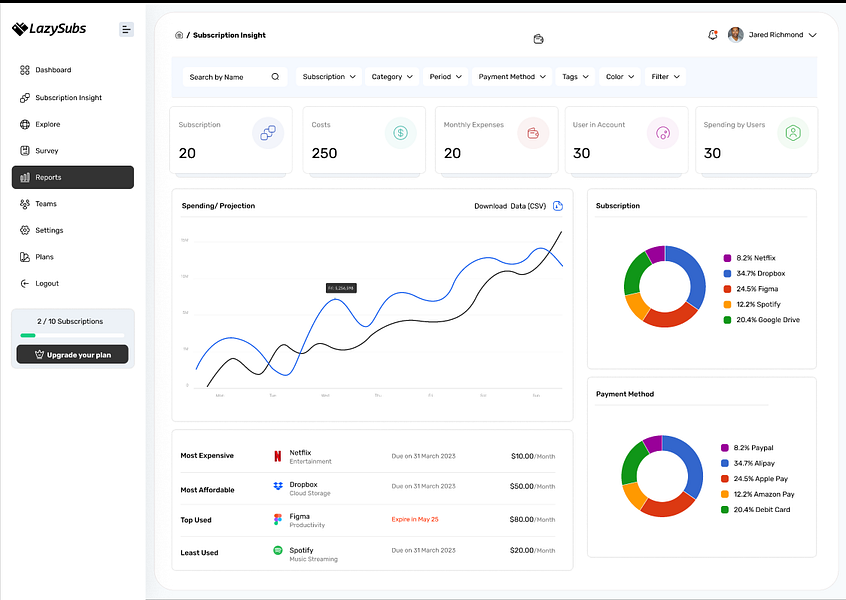
Task: Click the red 24.5% Apple Pay legend swatch
Action: click(x=725, y=479)
